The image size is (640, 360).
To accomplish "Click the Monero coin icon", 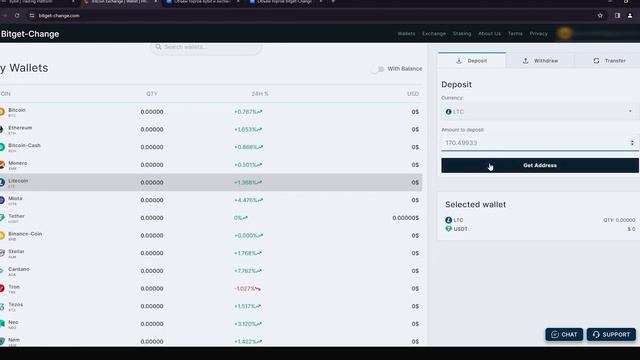I will coord(2,165).
